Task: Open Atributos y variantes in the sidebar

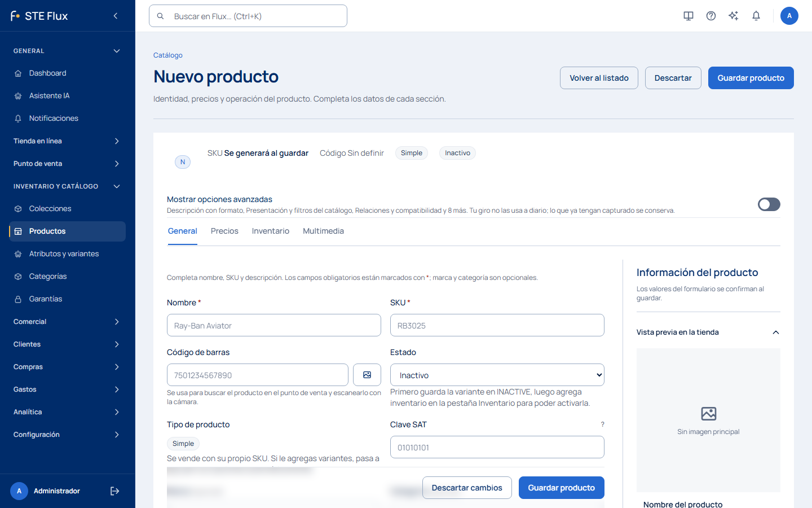Action: 68,254
